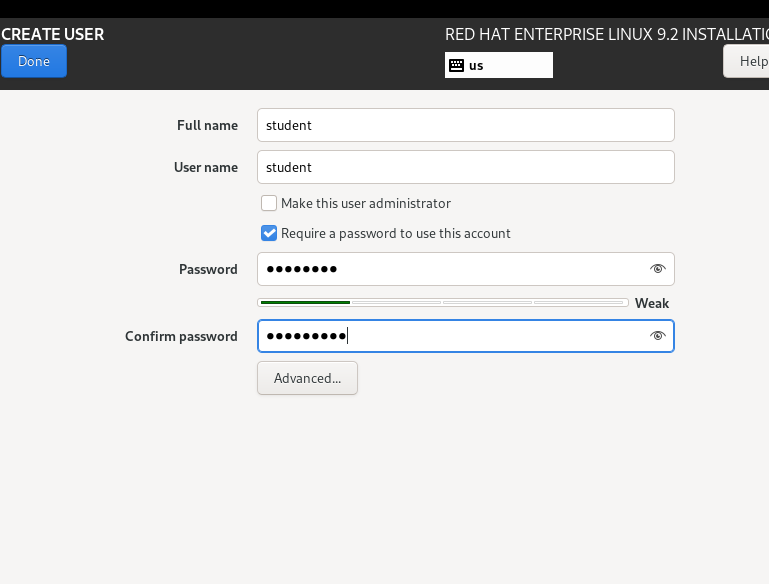Select the us keyboard layout indicator
Screen dimensions: 769x584
(499, 65)
